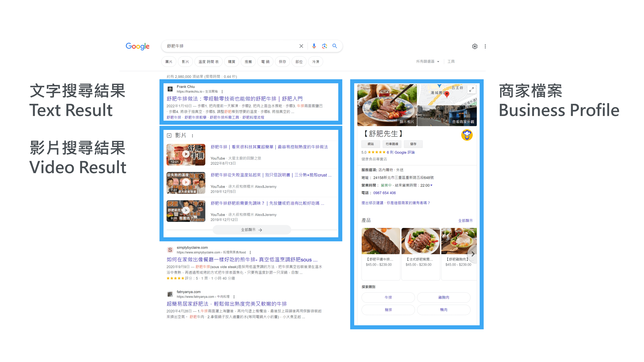The width and height of the screenshot is (644, 362).
Task: Open more options beside Frank Chiu result
Action: pyautogui.click(x=222, y=92)
